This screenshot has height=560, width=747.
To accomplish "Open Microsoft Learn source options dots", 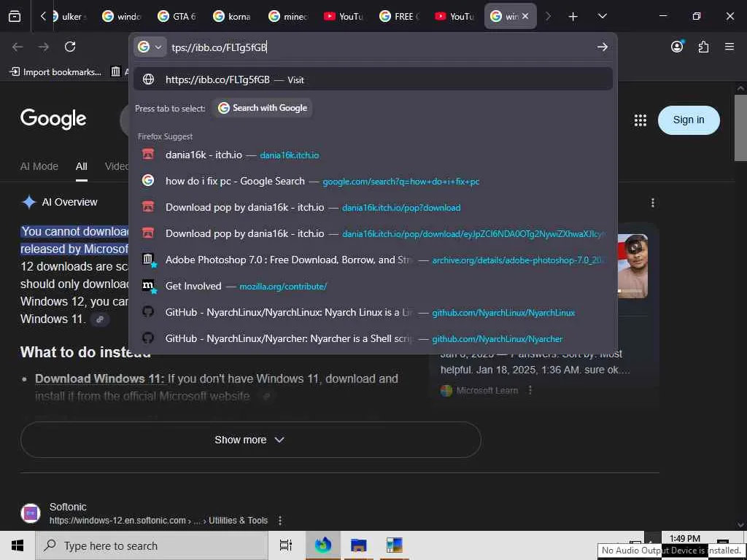I will (530, 391).
